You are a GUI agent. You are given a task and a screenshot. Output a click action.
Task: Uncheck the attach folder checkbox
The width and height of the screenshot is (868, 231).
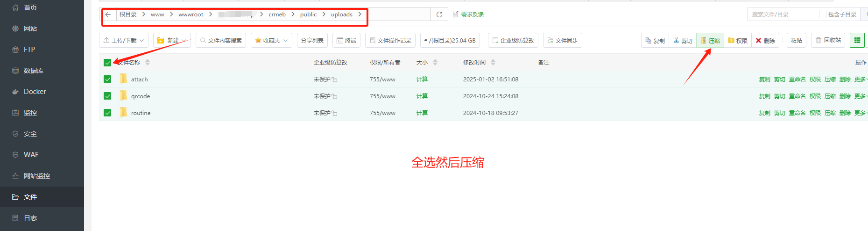tap(107, 79)
